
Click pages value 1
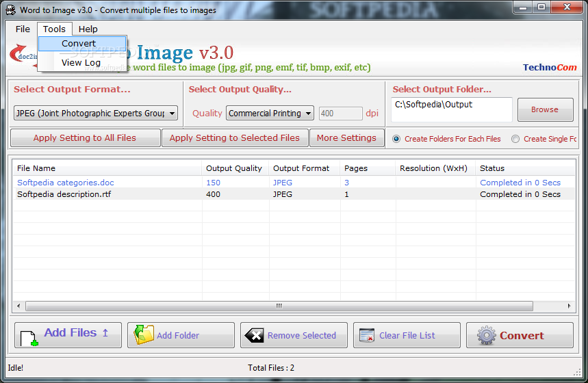[347, 194]
